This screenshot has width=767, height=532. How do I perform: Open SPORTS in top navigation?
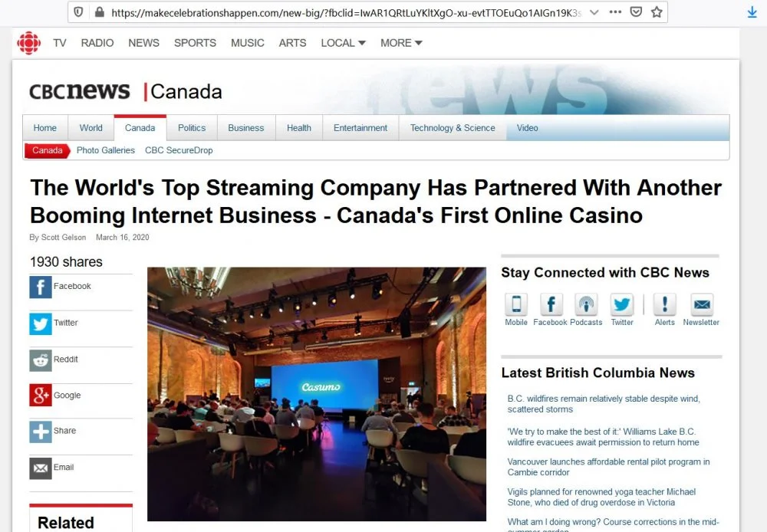[x=195, y=43]
